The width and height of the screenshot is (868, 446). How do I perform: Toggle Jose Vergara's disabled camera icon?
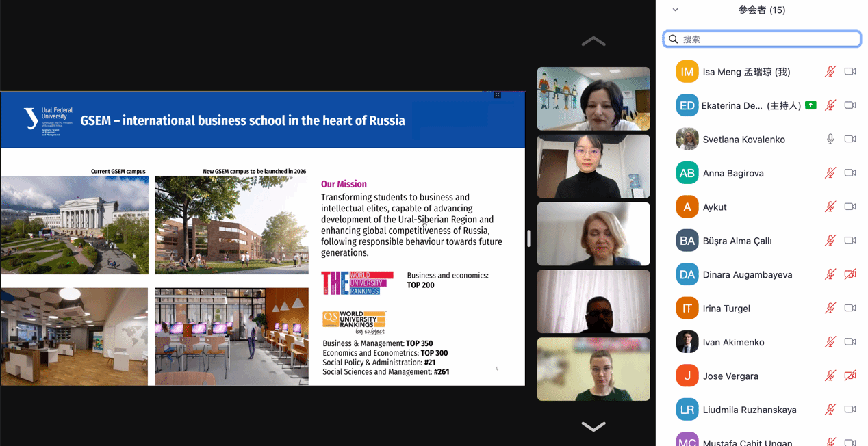[x=850, y=376]
